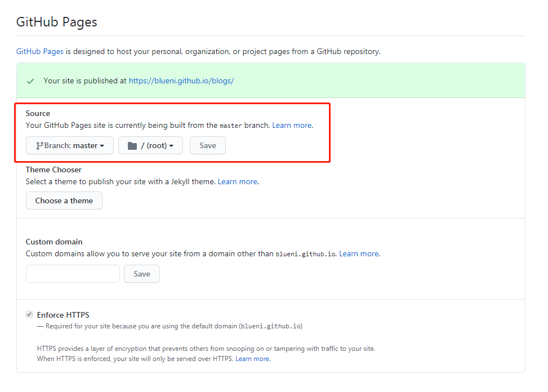Click the git branch icon on branch button
This screenshot has height=392, width=548.
point(39,146)
